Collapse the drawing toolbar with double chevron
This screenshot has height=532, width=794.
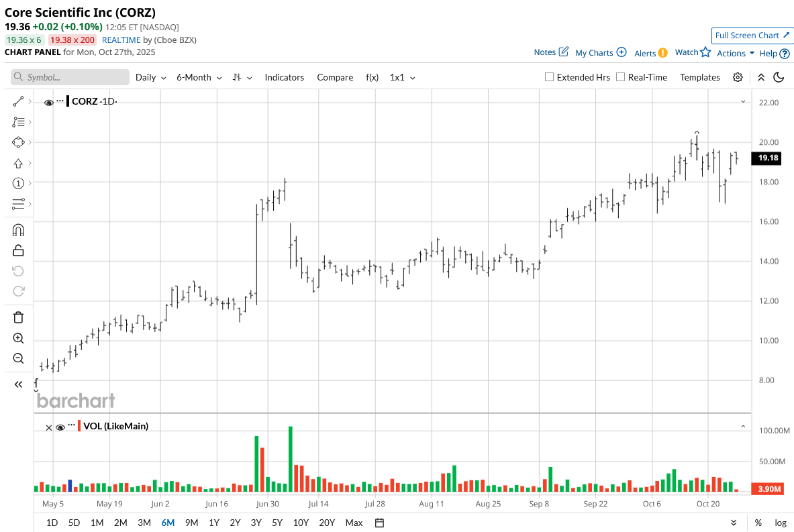point(18,384)
